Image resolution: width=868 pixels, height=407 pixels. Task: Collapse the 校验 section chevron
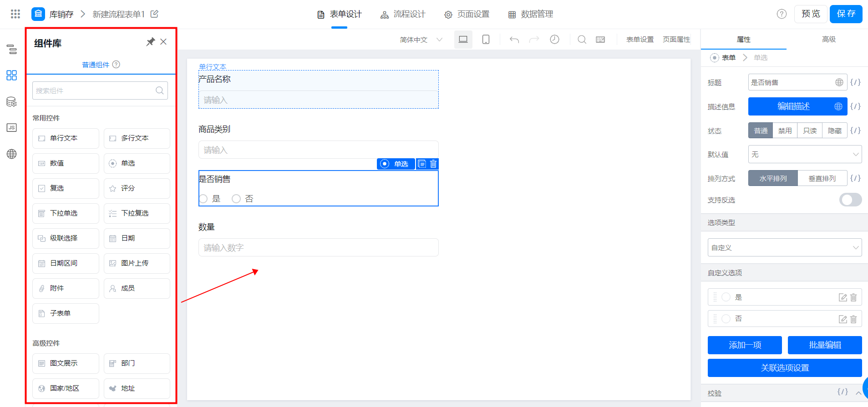[858, 393]
